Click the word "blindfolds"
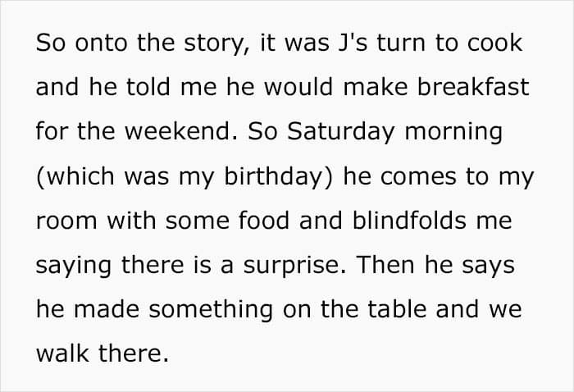Viewport: 574px width, 392px height. tap(409, 220)
